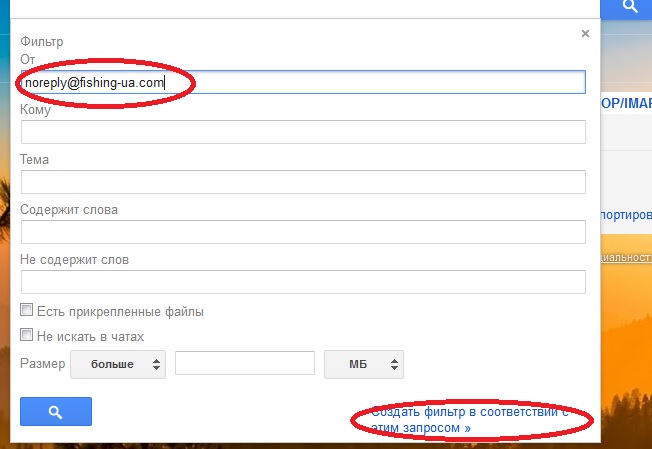Focus the size value field next to 'больше'

(245, 364)
